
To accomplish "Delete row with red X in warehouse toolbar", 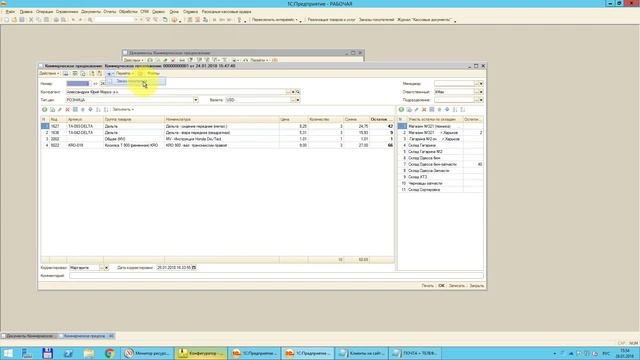I will click(x=424, y=109).
